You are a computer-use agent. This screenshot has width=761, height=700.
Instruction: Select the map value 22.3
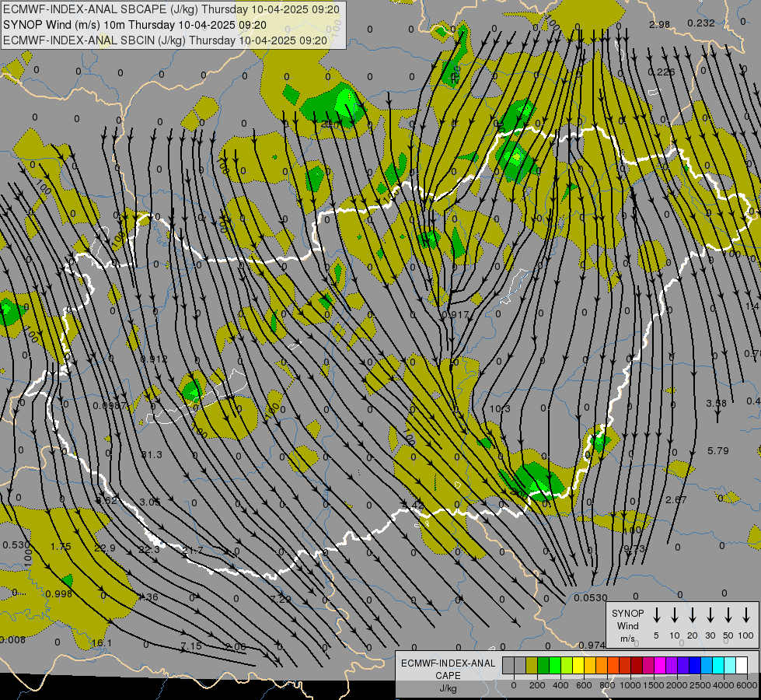(x=149, y=549)
